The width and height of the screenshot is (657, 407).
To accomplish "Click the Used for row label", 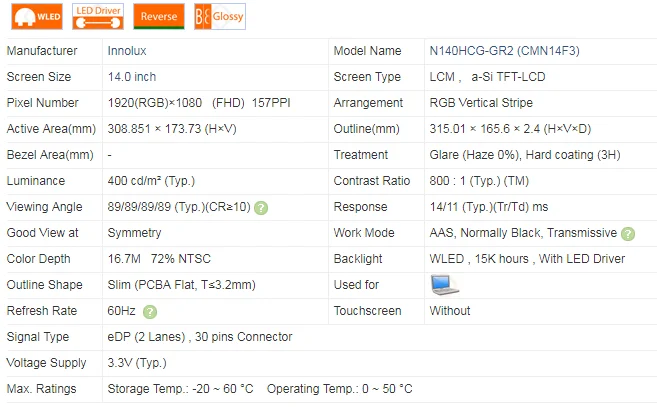I will click(x=356, y=285).
